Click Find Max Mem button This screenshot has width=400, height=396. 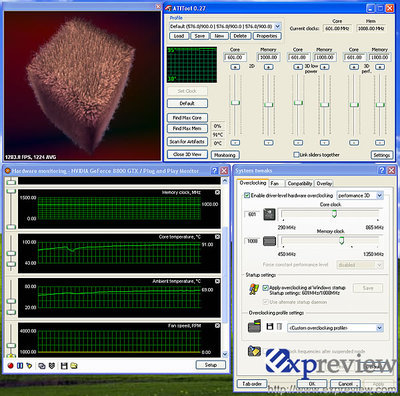coord(187,128)
